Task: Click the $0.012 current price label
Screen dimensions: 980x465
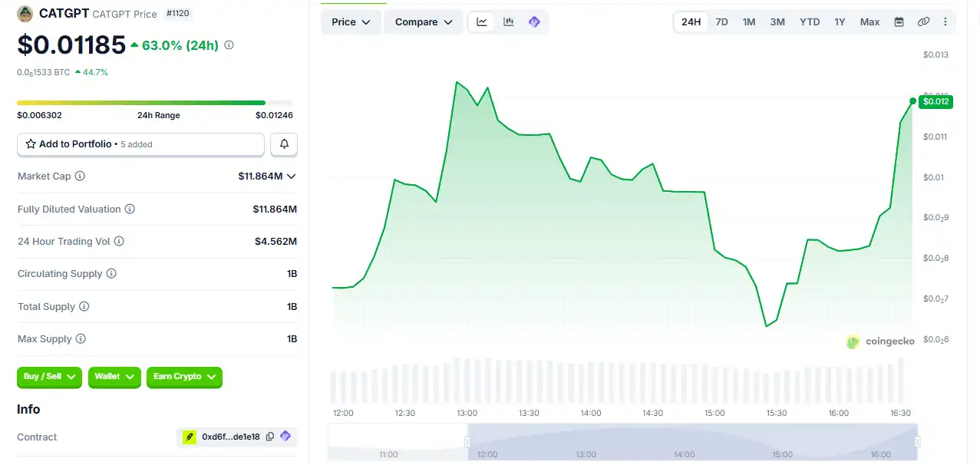Action: tap(935, 101)
